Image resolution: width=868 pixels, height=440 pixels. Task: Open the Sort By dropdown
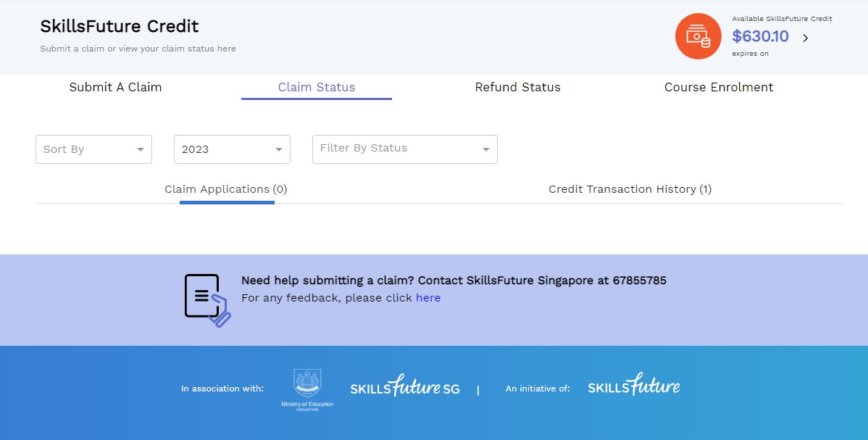(93, 149)
